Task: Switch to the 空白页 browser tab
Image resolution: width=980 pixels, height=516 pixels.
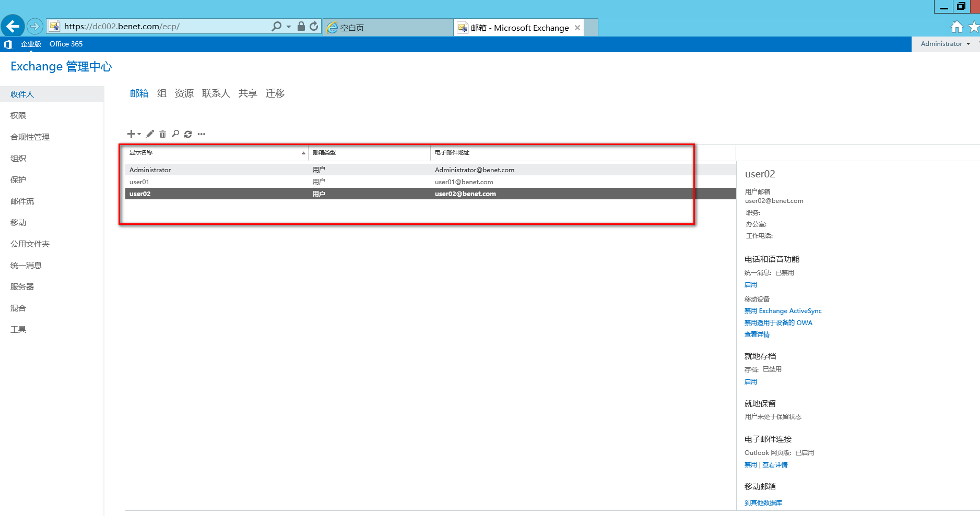Action: point(388,28)
